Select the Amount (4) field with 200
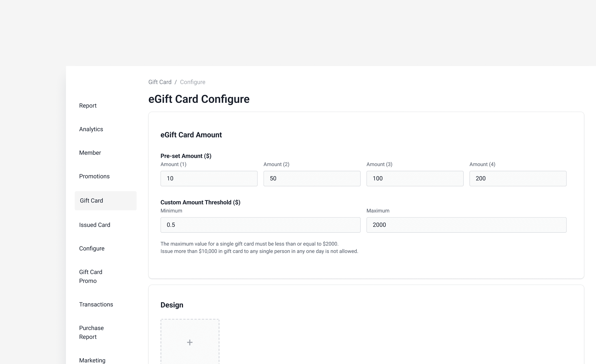 tap(518, 179)
